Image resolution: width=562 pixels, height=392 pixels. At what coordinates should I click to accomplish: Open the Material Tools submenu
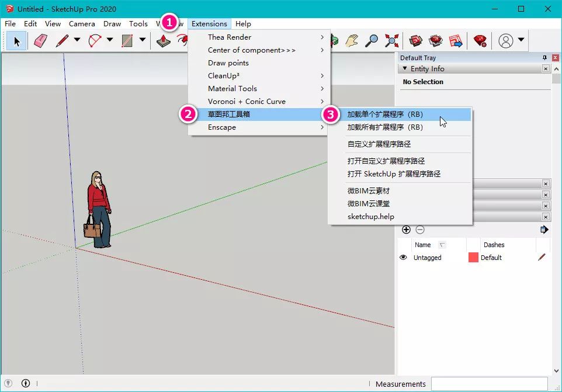(x=259, y=88)
